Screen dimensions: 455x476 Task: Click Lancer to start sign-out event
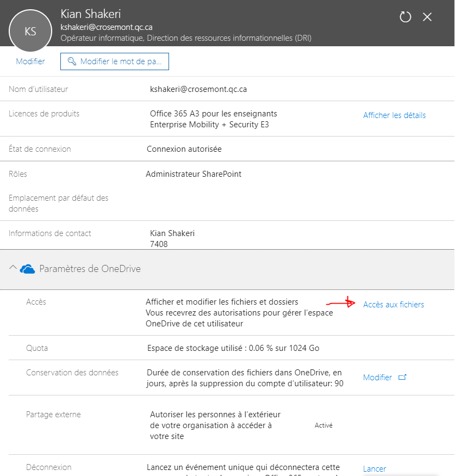375,469
